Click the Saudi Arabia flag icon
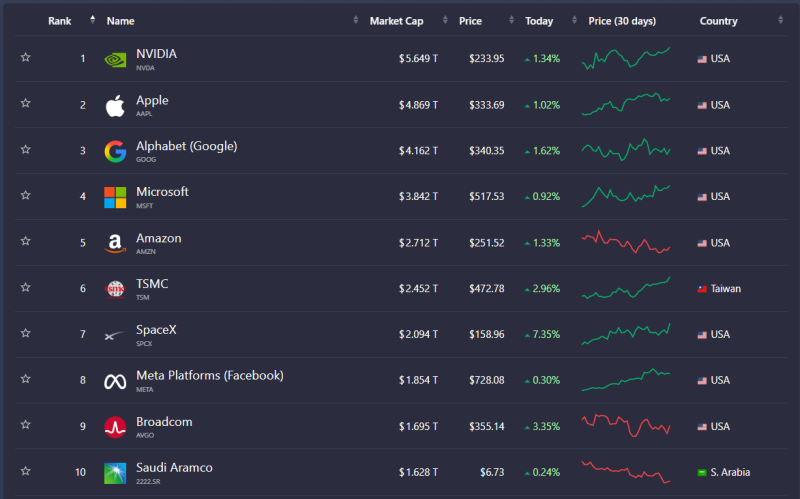Viewport: 800px width, 499px height. [702, 472]
